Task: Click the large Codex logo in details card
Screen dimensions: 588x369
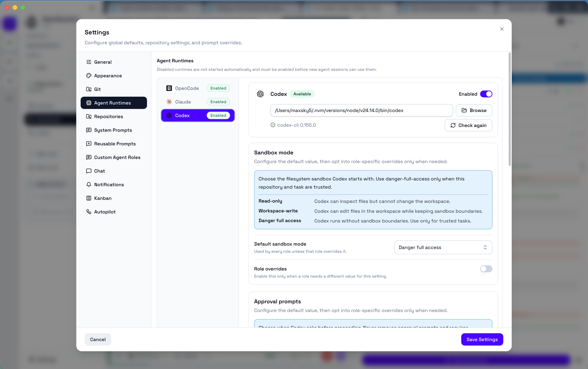Action: coord(260,94)
